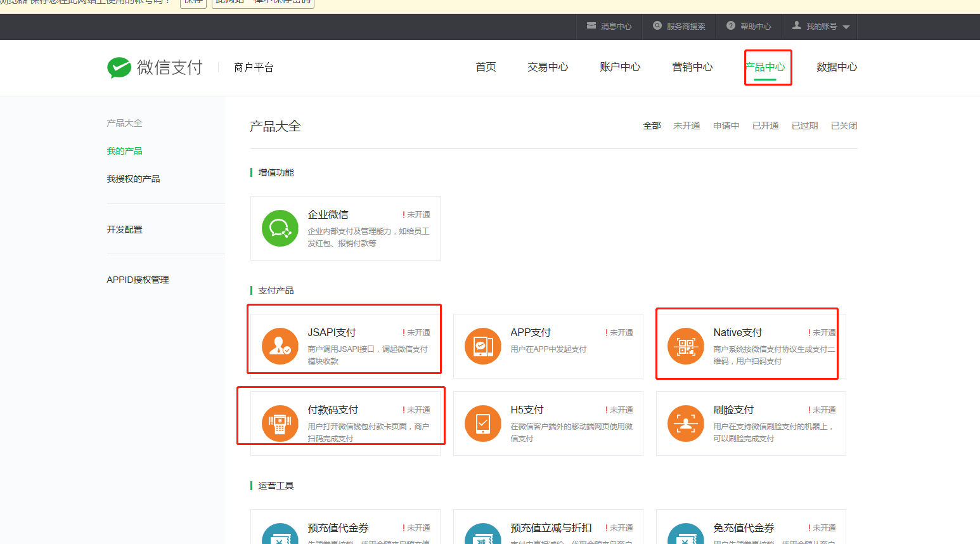Go to the 首页 navigation tab
Viewport: 980px width, 544px height.
(x=486, y=67)
